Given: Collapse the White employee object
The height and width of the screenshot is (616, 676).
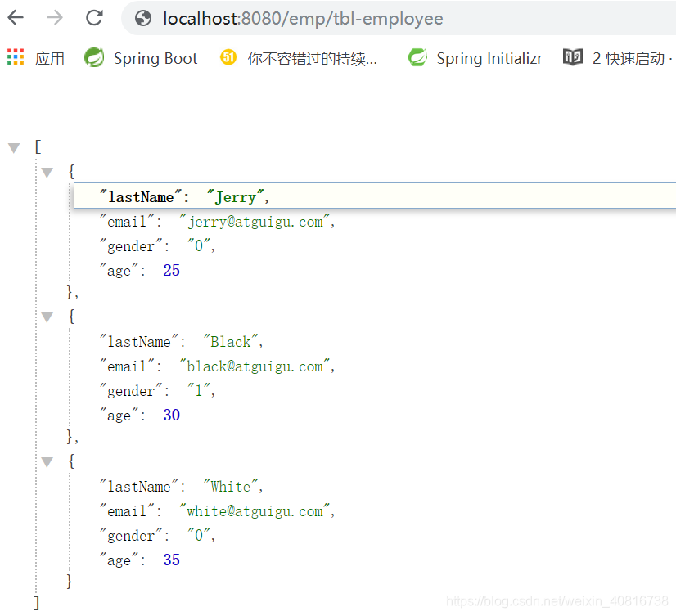Looking at the screenshot, I should point(47,462).
